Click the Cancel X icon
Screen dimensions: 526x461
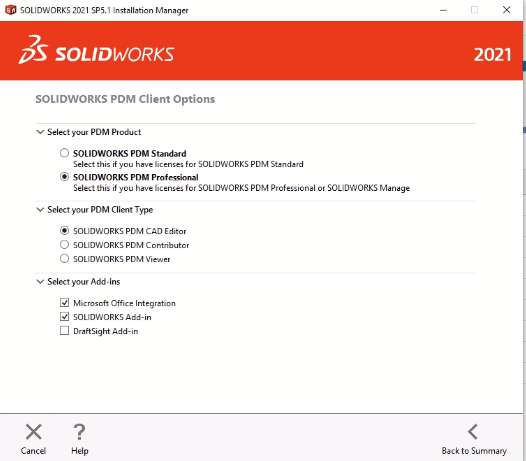(34, 432)
